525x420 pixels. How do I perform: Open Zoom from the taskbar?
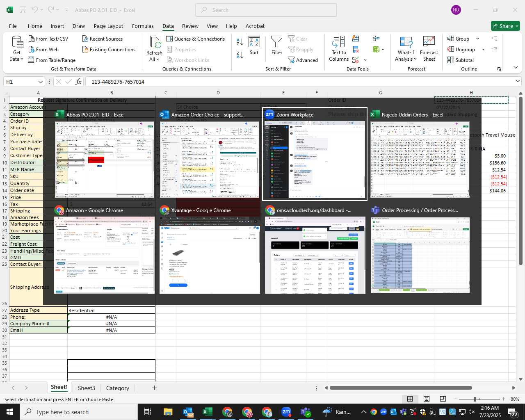(286, 412)
